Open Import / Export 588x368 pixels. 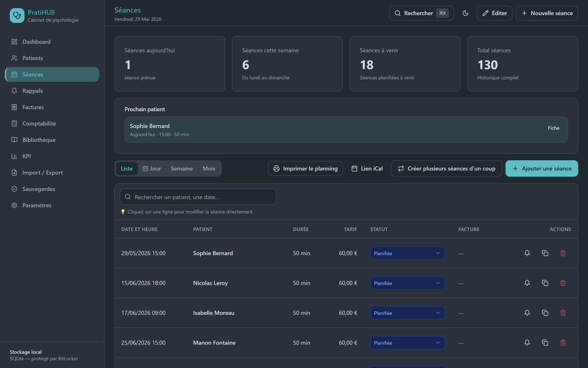[x=52, y=173]
